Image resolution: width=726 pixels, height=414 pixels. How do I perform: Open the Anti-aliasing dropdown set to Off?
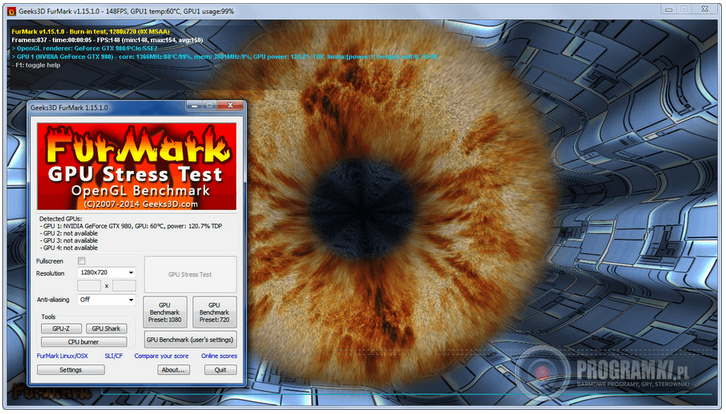point(106,300)
